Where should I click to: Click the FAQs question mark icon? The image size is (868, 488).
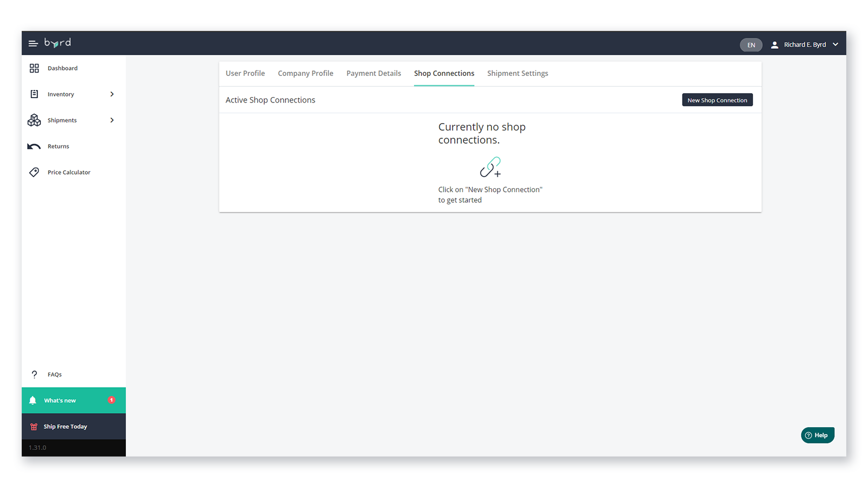click(34, 375)
